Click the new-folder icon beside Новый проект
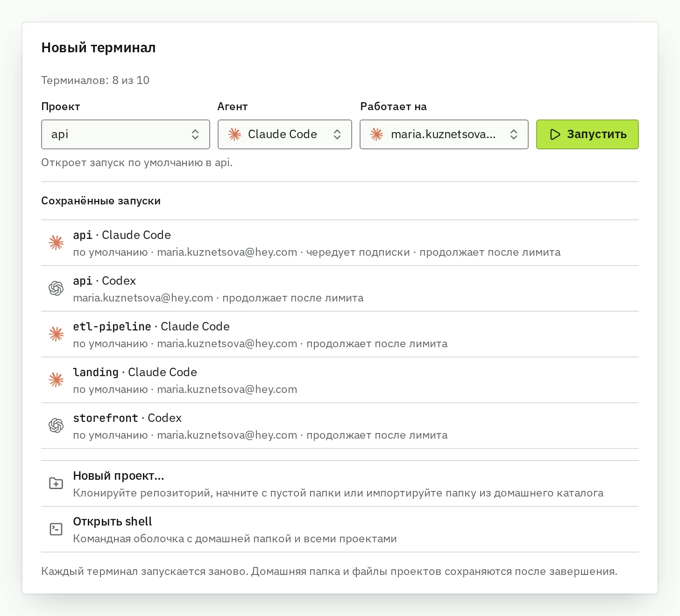Viewport: 680px width, 616px height. pos(56,483)
